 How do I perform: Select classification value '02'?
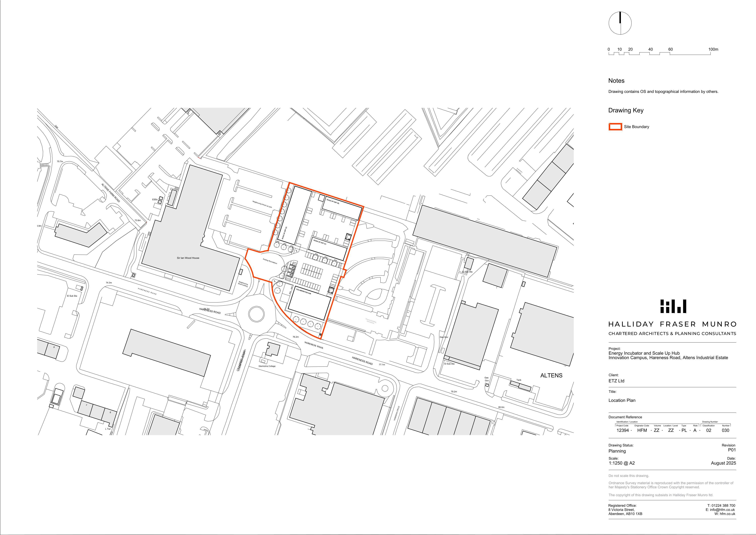pos(709,430)
